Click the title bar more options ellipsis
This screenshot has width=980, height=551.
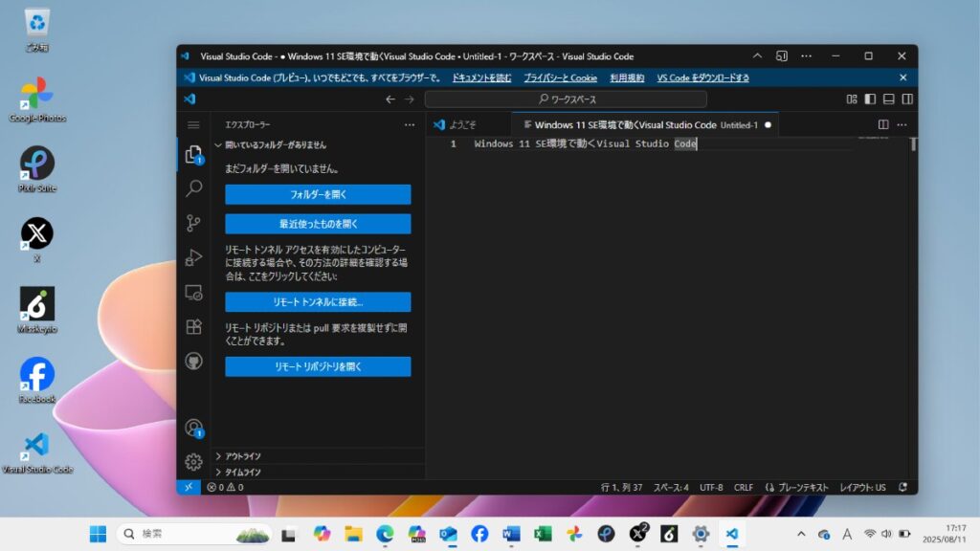806,56
